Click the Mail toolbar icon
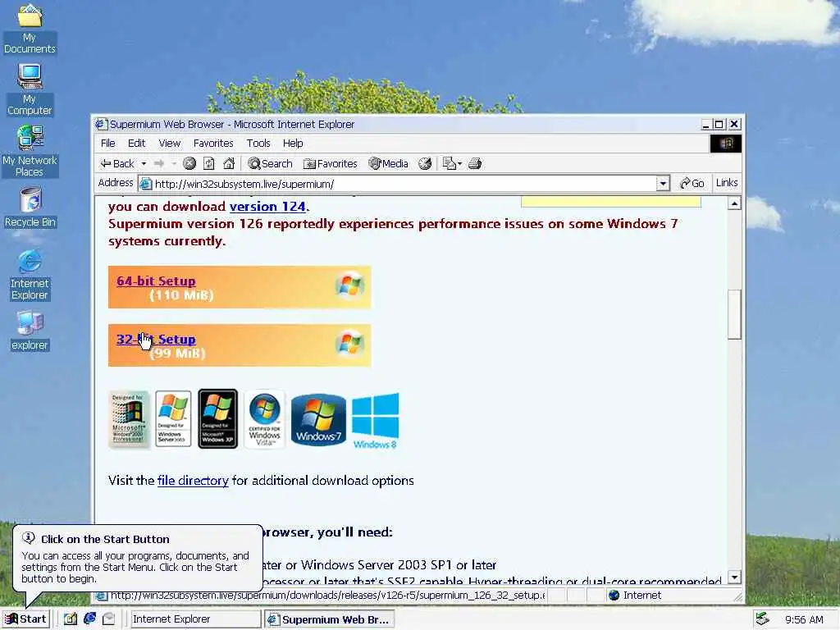This screenshot has width=840, height=630. point(449,163)
